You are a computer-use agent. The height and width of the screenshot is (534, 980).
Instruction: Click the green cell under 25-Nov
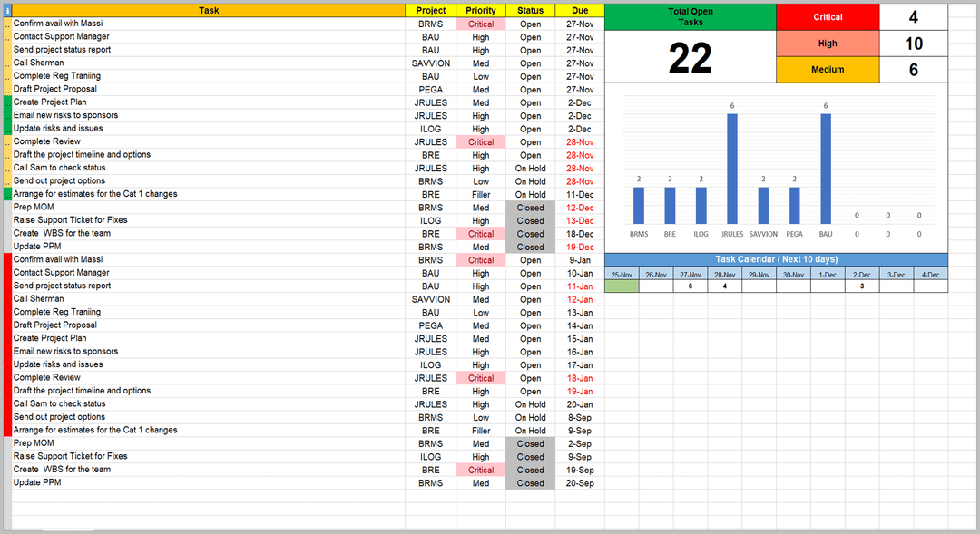point(622,286)
